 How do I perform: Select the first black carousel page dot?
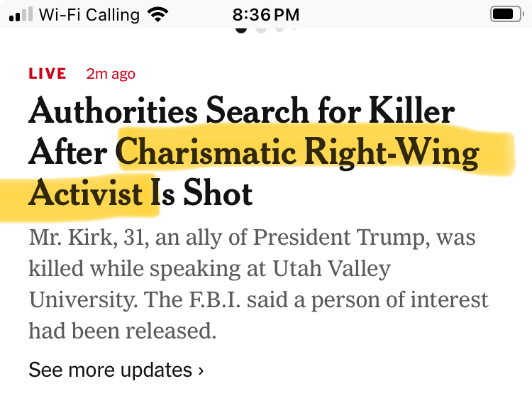[x=242, y=29]
